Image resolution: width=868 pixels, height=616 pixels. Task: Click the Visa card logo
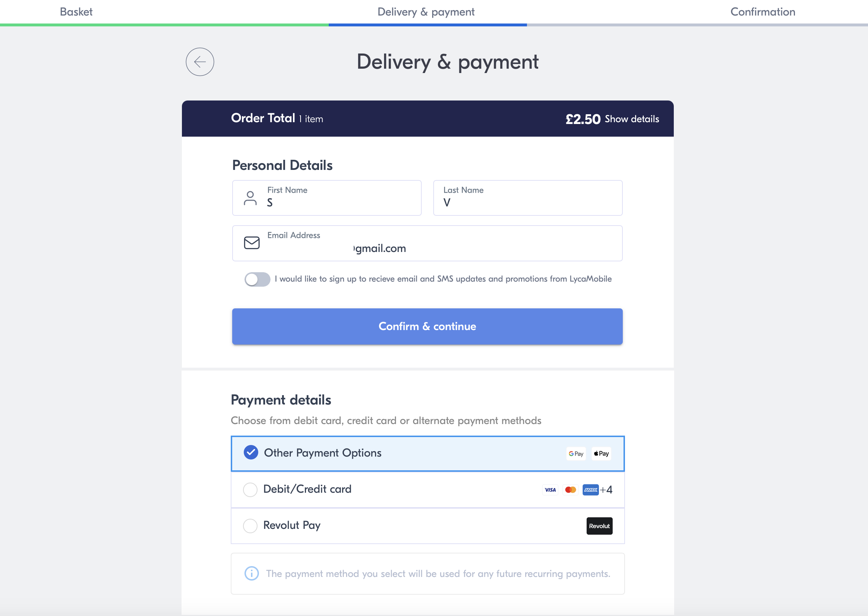pyautogui.click(x=550, y=490)
